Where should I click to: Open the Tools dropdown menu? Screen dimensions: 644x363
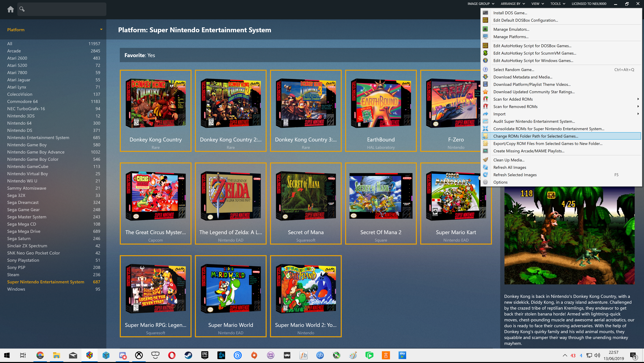pos(558,4)
